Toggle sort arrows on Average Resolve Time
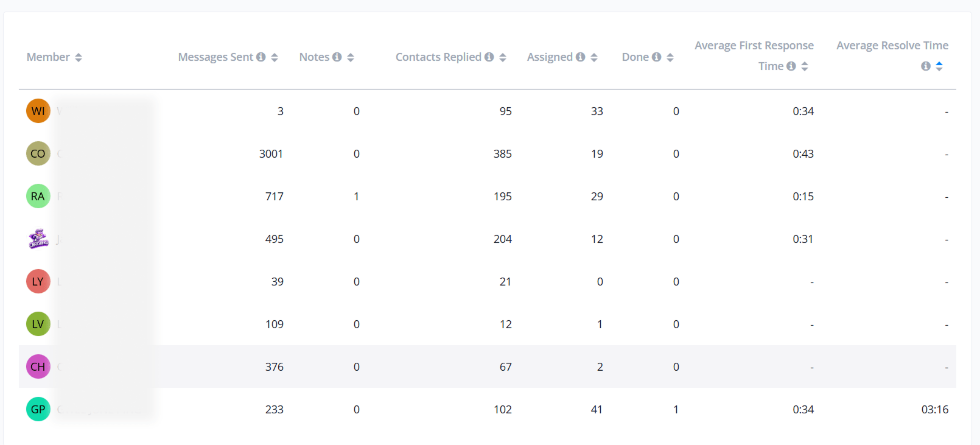Screen dimensions: 980x445 pyautogui.click(x=939, y=66)
